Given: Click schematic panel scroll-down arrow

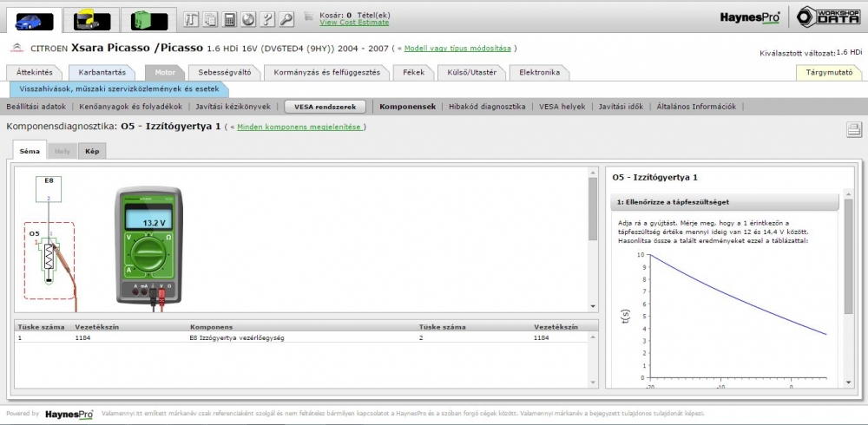Looking at the screenshot, I should click(593, 306).
